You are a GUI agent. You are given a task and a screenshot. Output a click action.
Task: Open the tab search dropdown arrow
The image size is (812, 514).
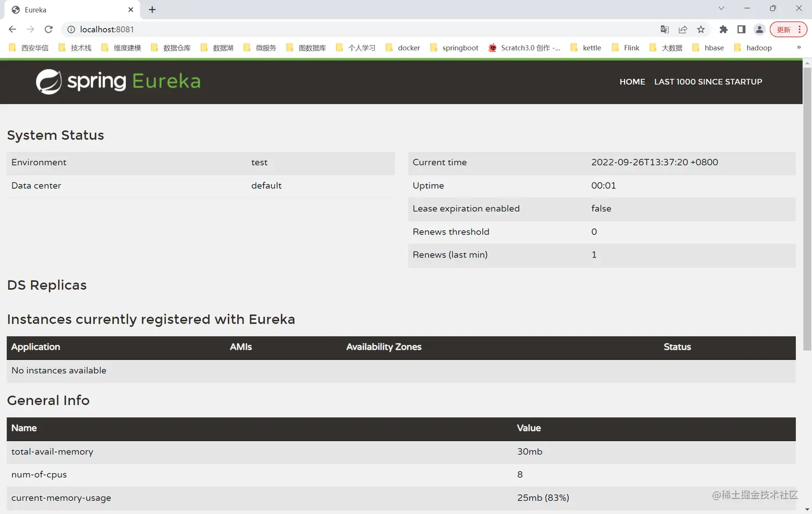point(721,9)
